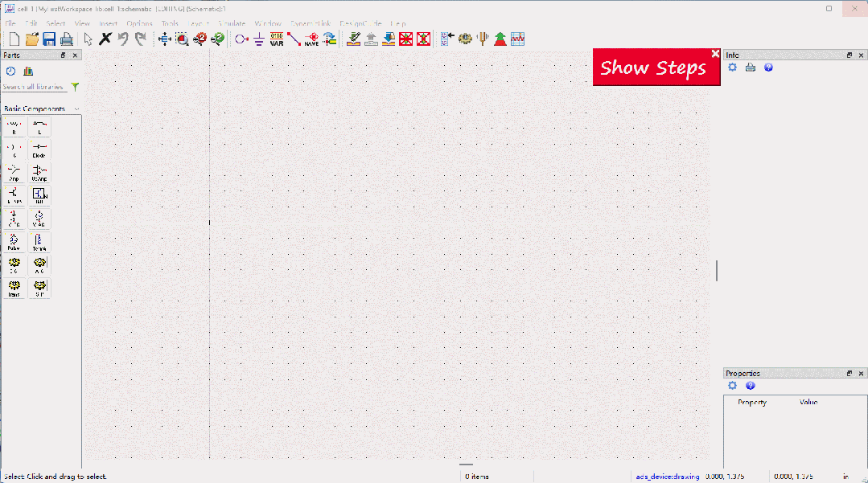This screenshot has height=483, width=868.
Task: Click the Info panel help question icon
Action: [x=768, y=68]
